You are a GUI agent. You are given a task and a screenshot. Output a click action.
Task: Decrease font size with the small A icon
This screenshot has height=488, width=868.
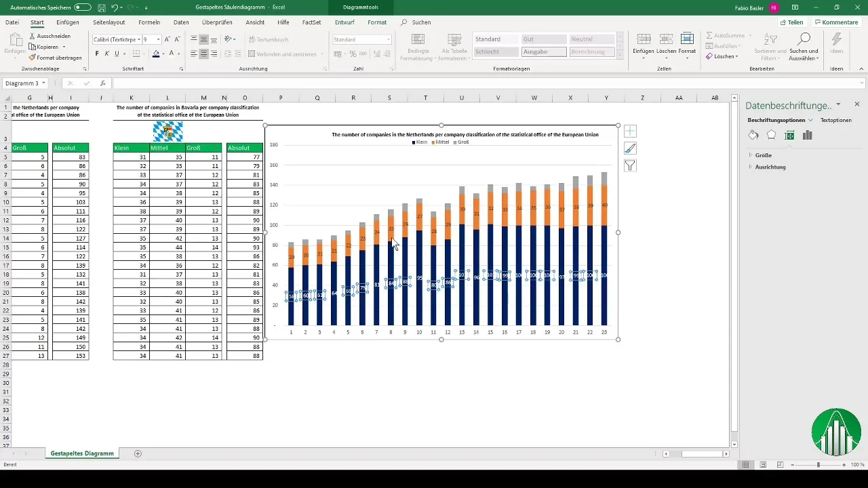(x=176, y=39)
